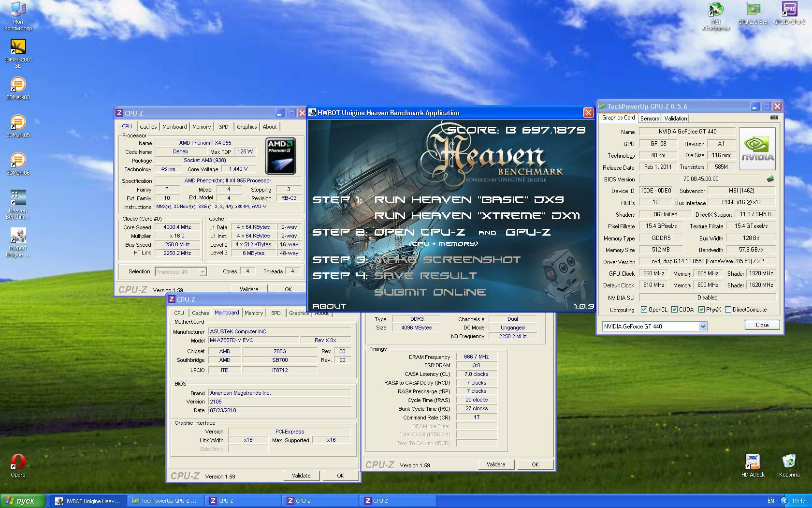Click Close button in GPU-Z

[762, 325]
